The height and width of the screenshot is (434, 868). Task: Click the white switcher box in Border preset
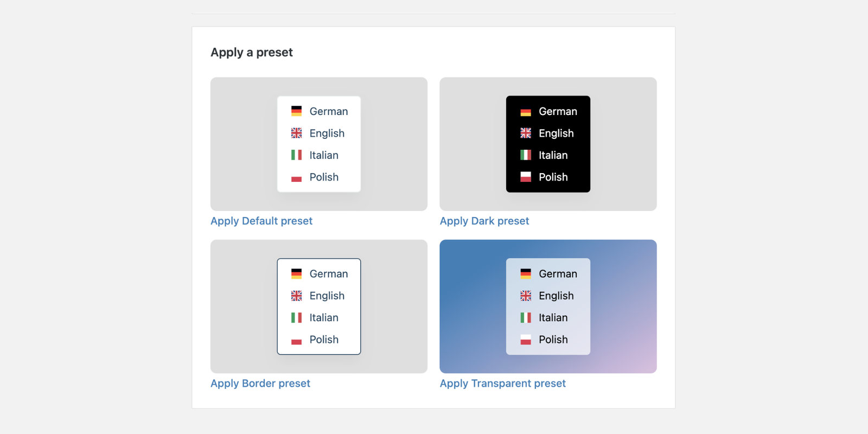click(318, 307)
